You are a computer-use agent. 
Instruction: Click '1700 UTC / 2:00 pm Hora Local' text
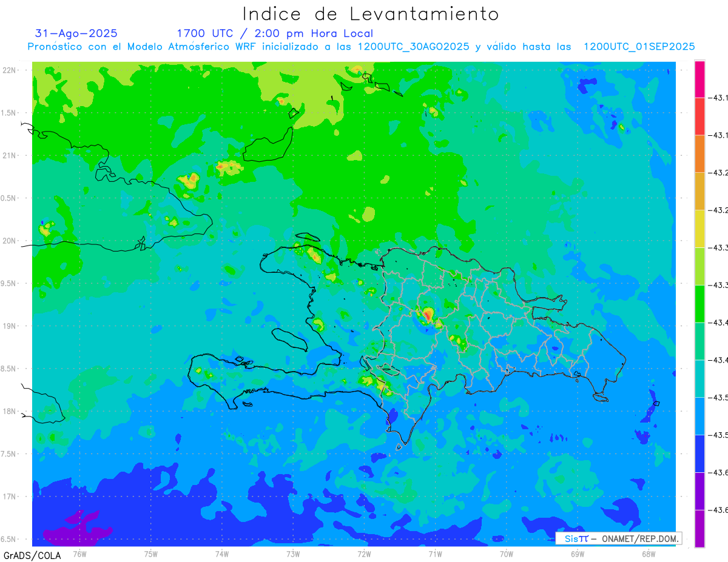pos(275,33)
